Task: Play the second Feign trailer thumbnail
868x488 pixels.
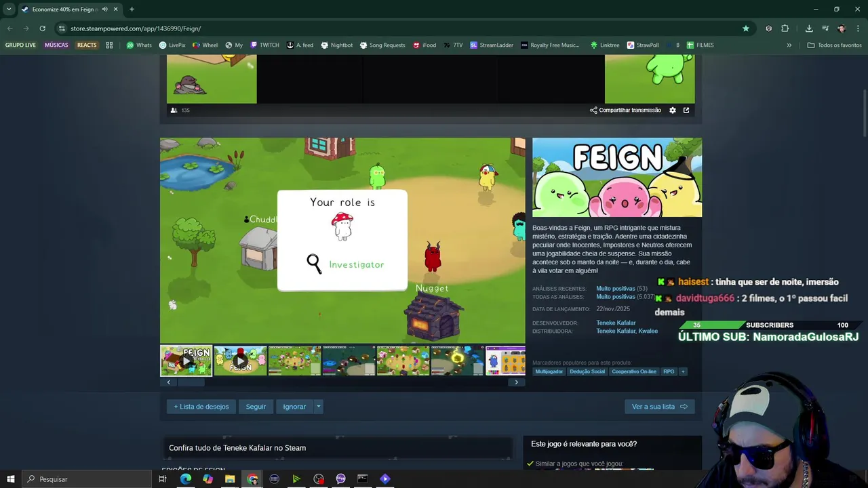Action: pos(241,361)
